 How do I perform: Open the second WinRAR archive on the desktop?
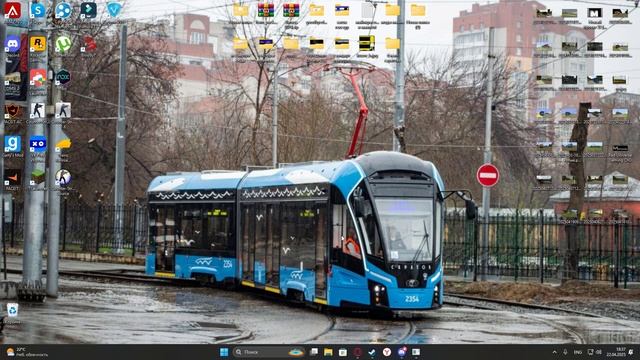pos(291,10)
